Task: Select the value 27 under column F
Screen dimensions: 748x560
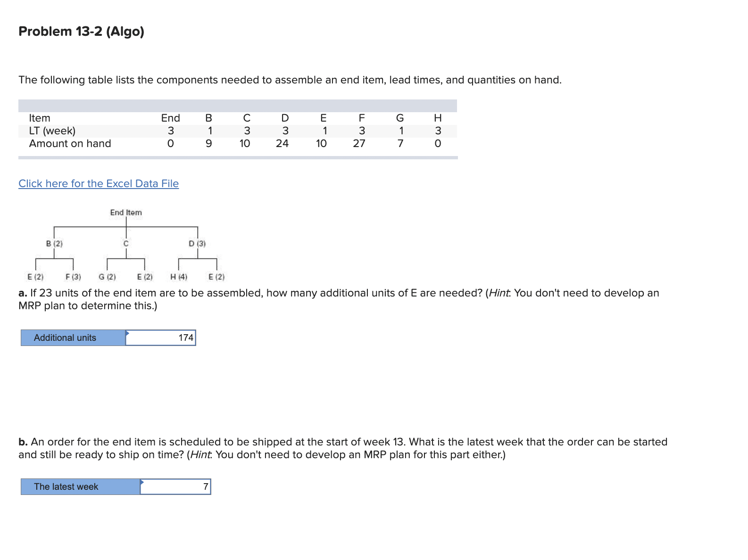Action: coord(359,143)
